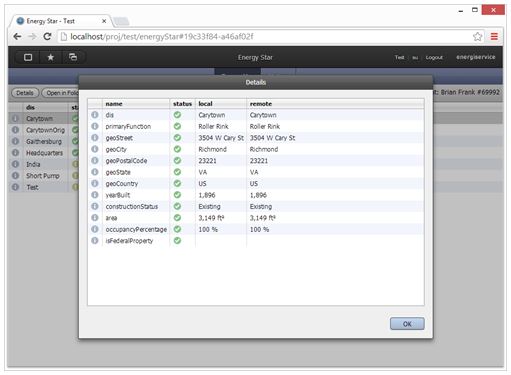This screenshot has height=375, width=511.
Task: Click the Test link in header
Action: (x=399, y=57)
